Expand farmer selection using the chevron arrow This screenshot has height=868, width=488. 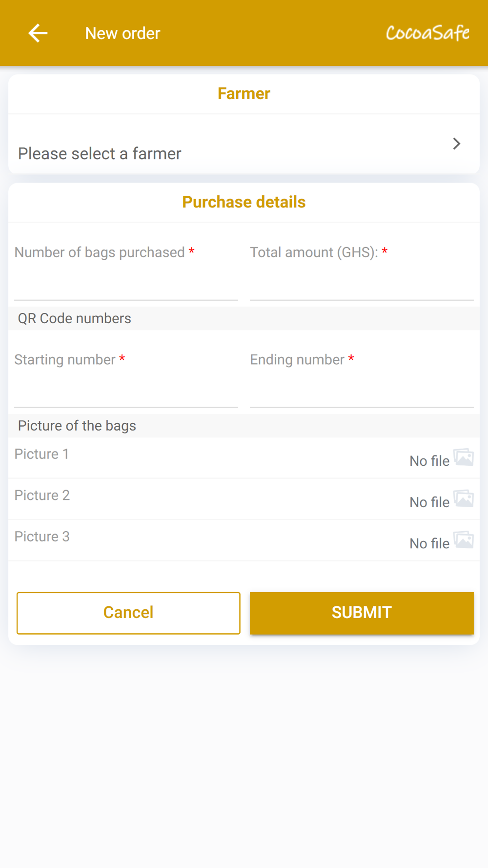point(456,144)
